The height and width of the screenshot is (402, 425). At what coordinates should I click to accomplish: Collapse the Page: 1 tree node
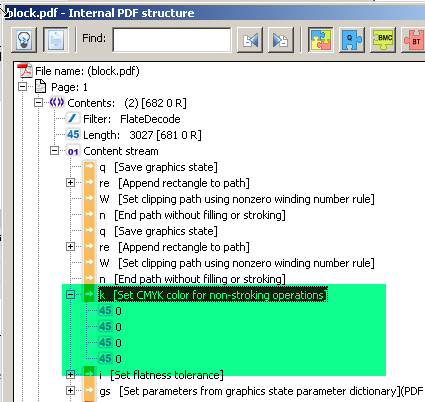click(x=23, y=87)
